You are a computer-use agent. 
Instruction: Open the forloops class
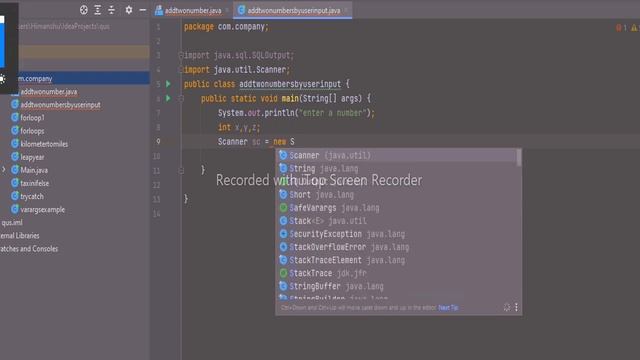point(32,131)
